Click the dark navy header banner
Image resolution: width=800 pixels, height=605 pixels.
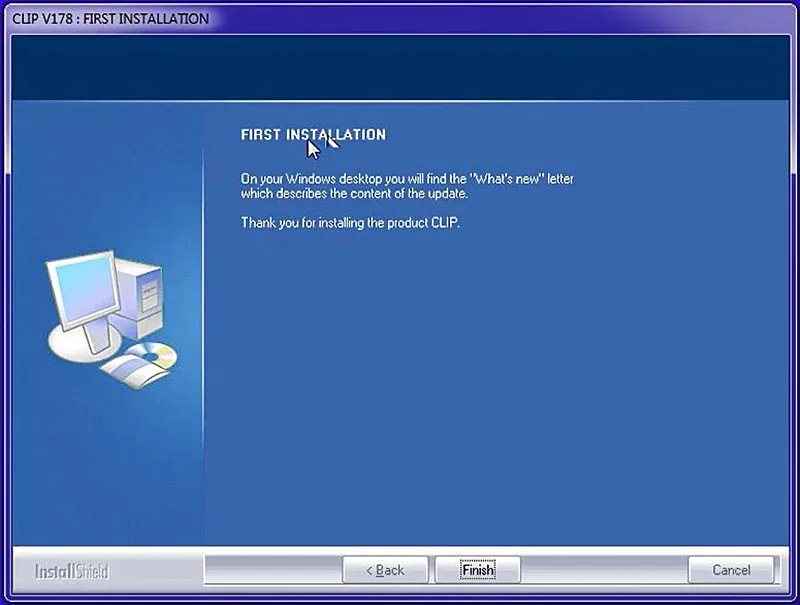point(400,68)
